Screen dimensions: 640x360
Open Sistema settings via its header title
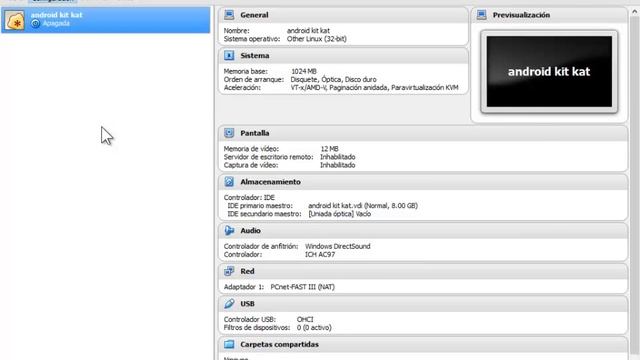click(x=255, y=56)
